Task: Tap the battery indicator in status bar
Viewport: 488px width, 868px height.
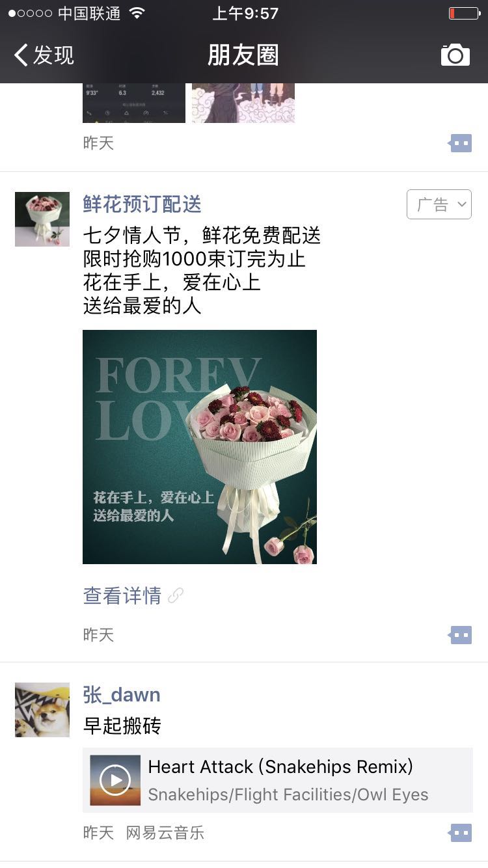Action: [465, 13]
